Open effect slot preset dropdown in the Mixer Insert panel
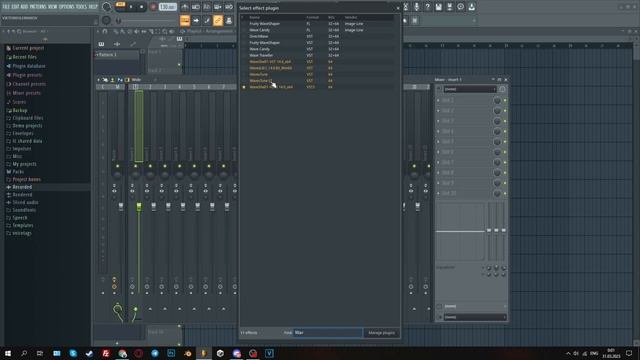Image resolution: width=640 pixels, height=360 pixels. [x=469, y=89]
